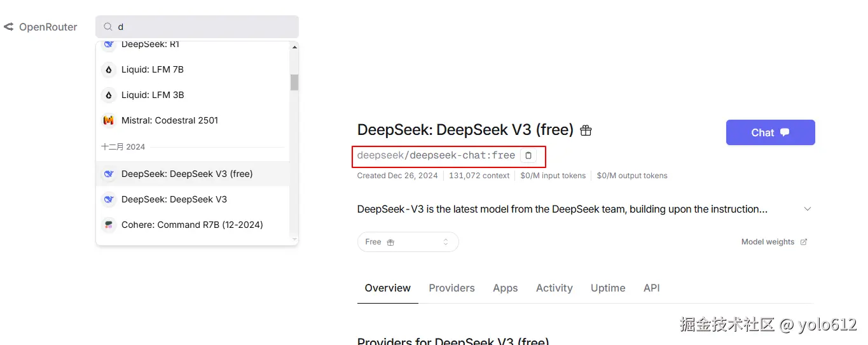Viewport: 868px width, 345px height.
Task: Copy the deepseek-chat:free model ID
Action: click(528, 155)
